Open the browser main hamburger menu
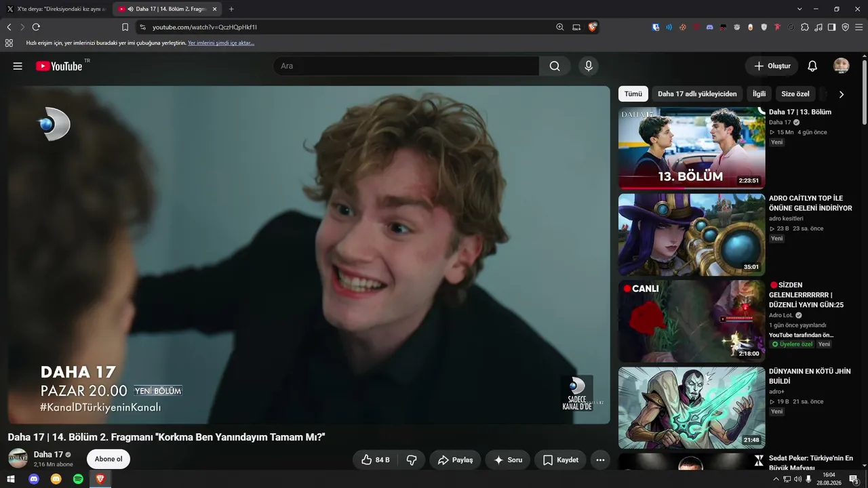Image resolution: width=868 pixels, height=488 pixels. pyautogui.click(x=859, y=27)
